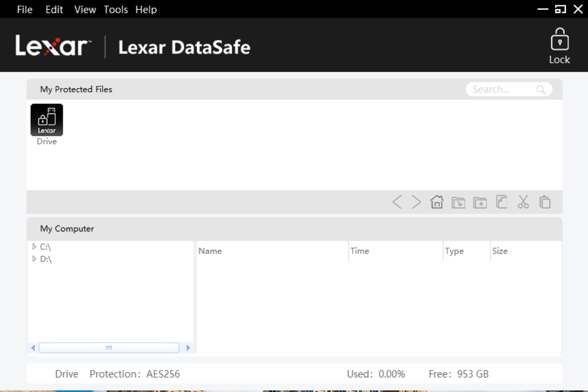Click the horizontal scrollbar thumb in tree

pyautogui.click(x=109, y=348)
